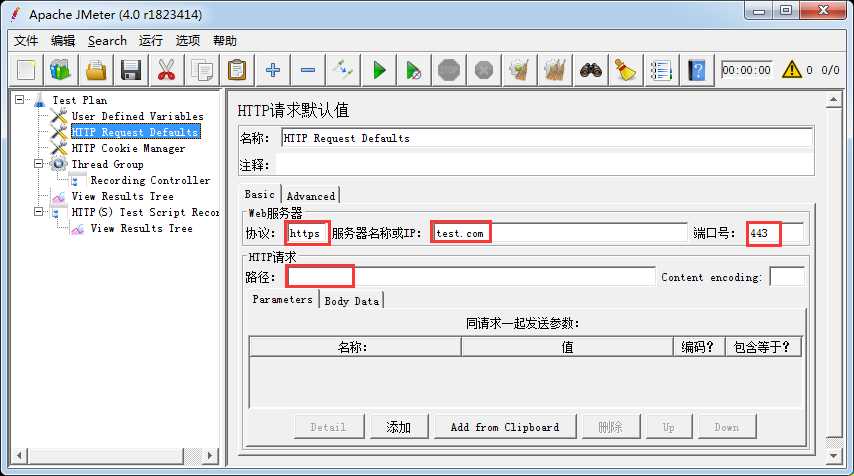Click the Add from Clipboard button

point(505,427)
